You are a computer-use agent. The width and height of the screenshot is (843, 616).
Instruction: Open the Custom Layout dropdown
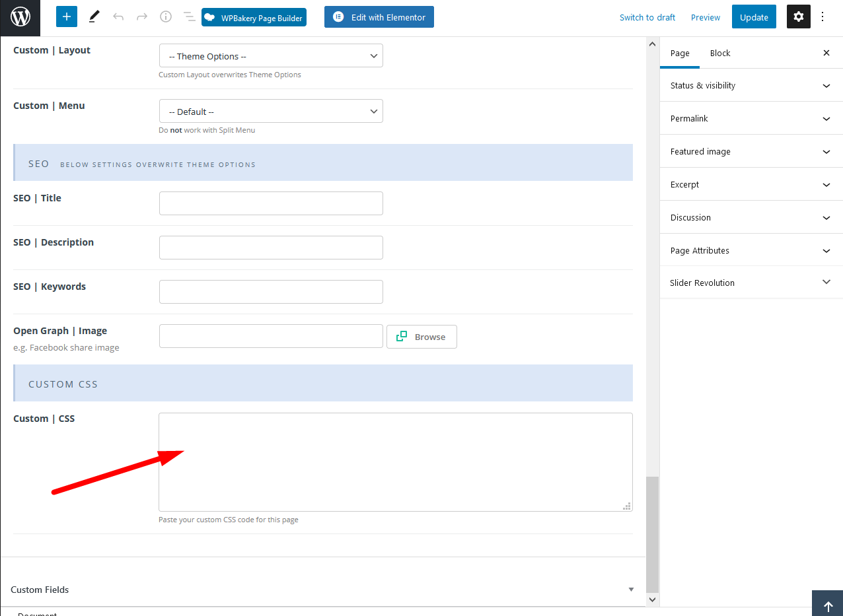[x=271, y=56]
